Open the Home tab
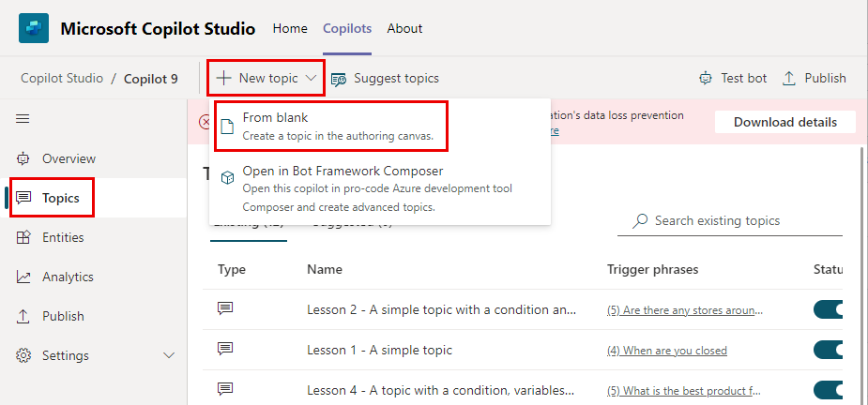 [290, 28]
